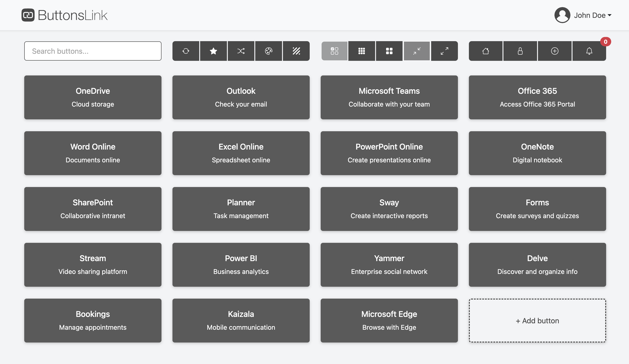
Task: Click the refresh buttons icon
Action: point(186,51)
